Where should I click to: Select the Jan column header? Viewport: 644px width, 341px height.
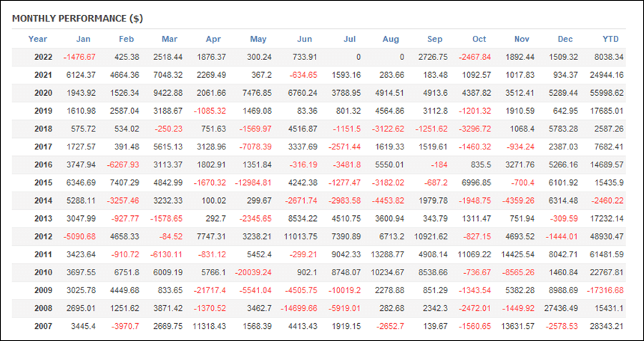84,39
